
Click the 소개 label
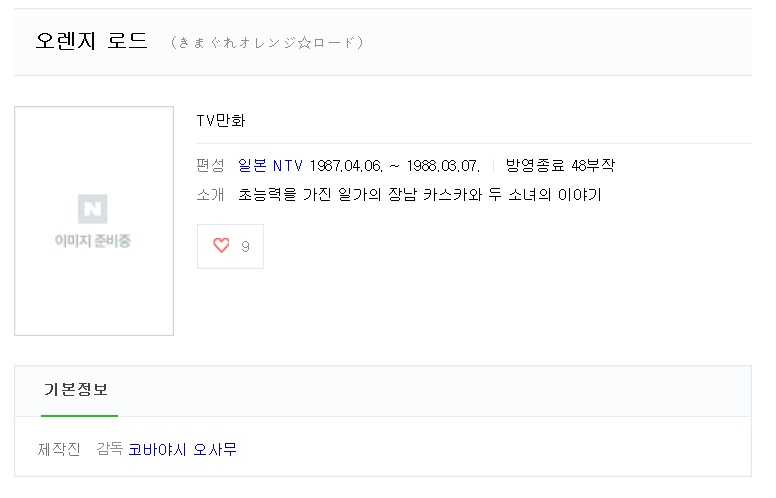point(211,194)
